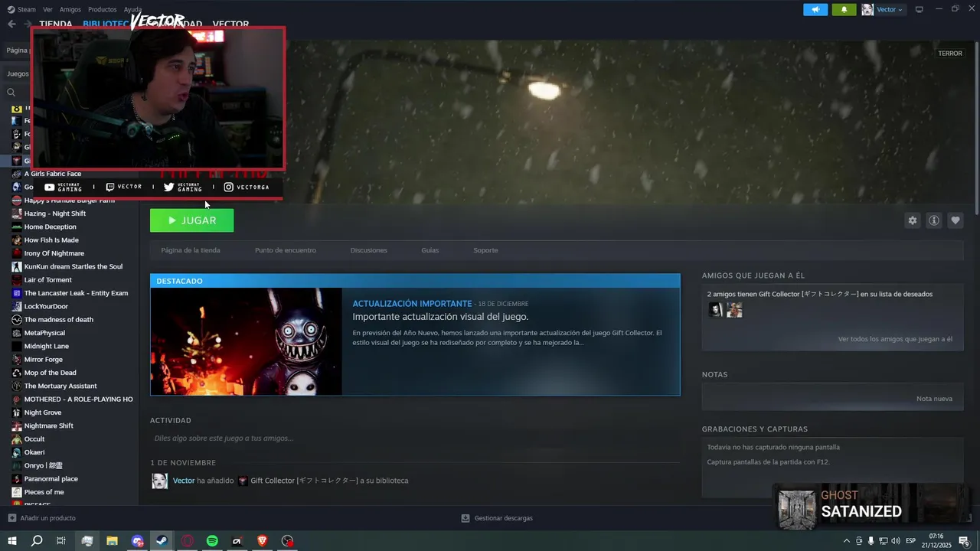Click the Pieces of me game icon
This screenshot has height=551, width=980.
point(17,492)
